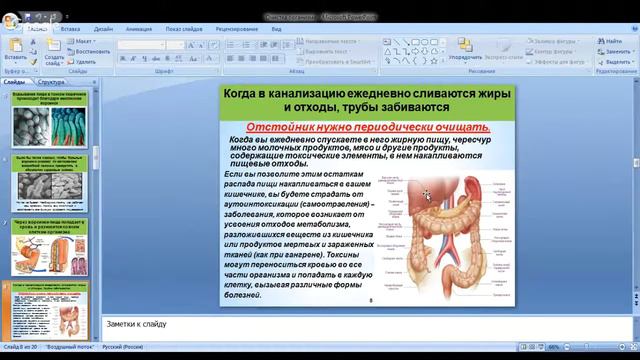
Task: Expand the shapes gallery more arrow
Action: tap(443, 61)
